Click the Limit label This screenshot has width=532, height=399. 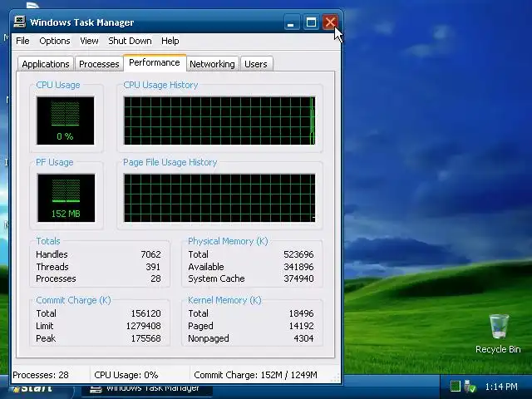44,326
